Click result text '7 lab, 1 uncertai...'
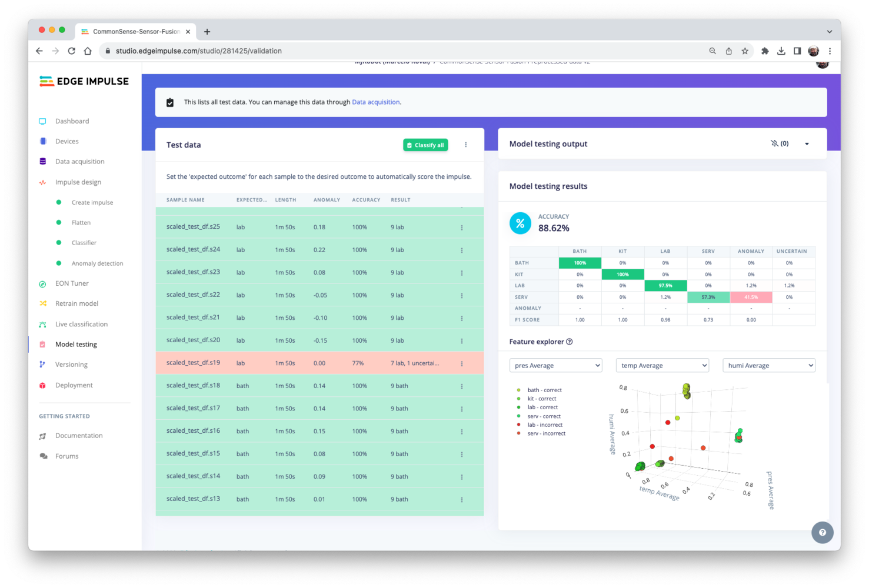Viewport: 869px width, 588px height. pos(415,363)
